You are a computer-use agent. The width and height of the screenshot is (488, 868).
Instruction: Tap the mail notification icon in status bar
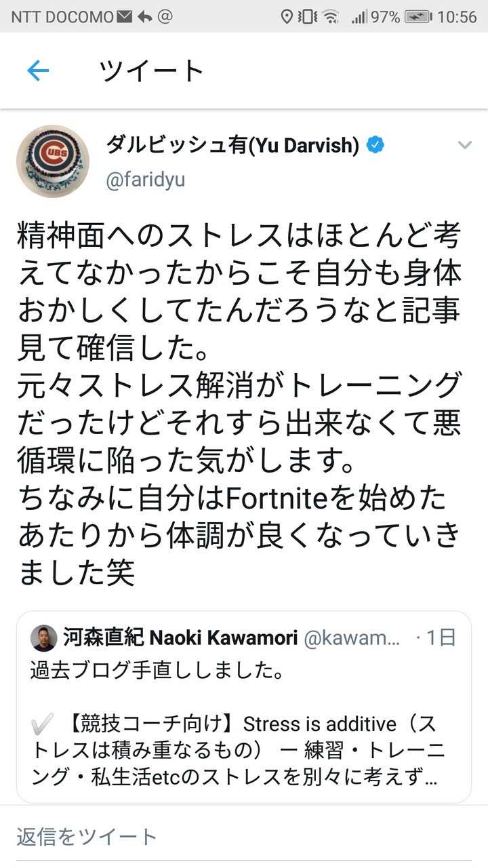[124, 16]
